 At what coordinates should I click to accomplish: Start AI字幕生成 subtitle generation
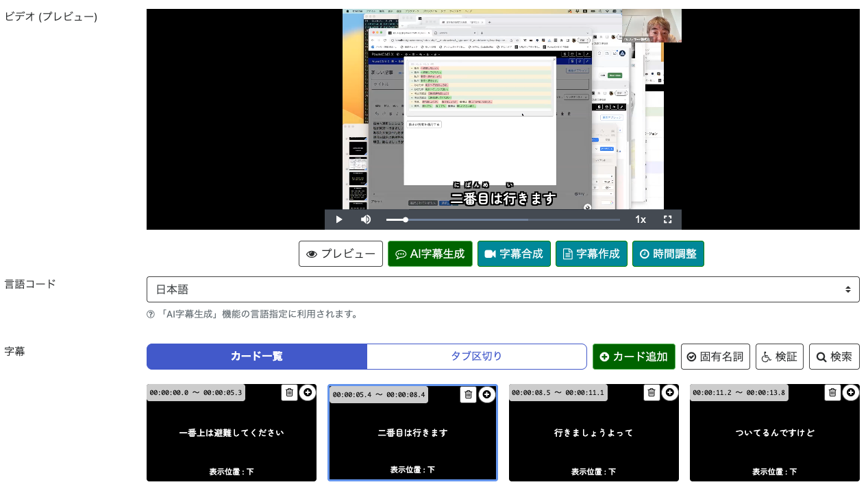click(430, 254)
